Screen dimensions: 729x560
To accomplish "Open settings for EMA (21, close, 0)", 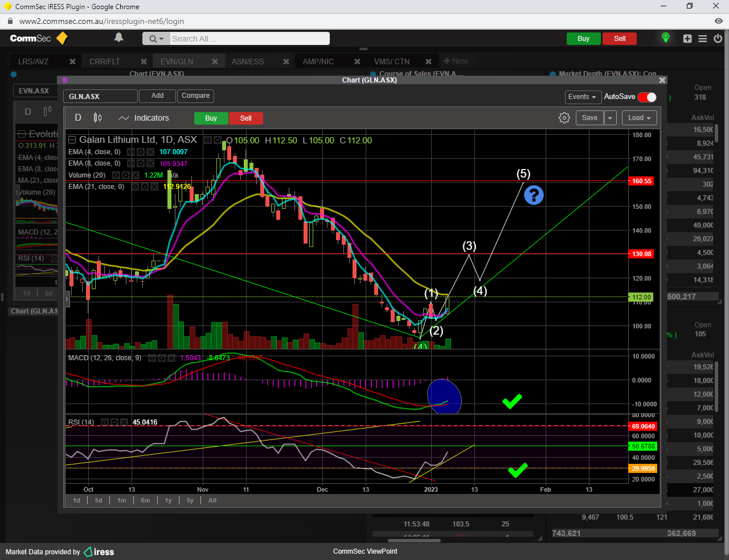I will point(145,187).
